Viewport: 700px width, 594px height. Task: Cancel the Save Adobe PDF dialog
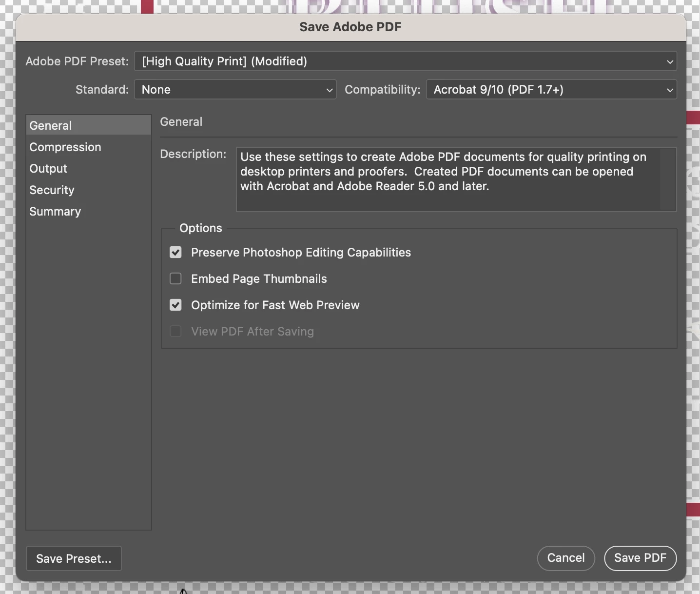pyautogui.click(x=566, y=558)
